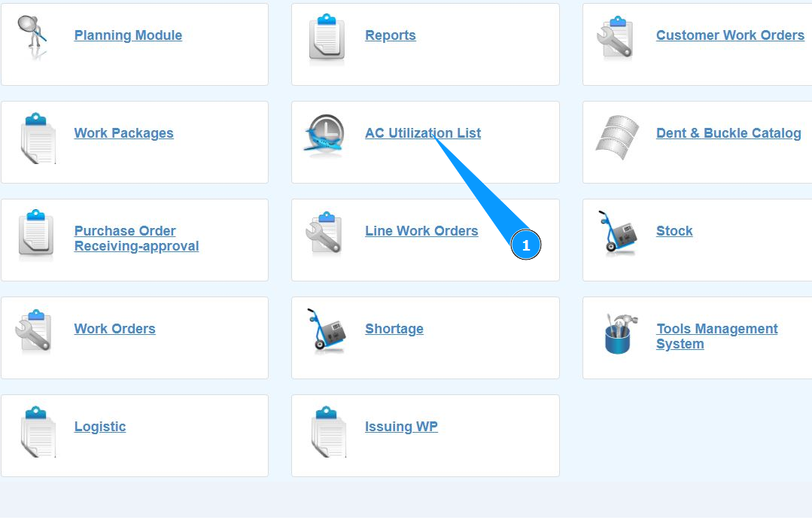812x520 pixels.
Task: Open the Logistic link
Action: click(x=100, y=427)
